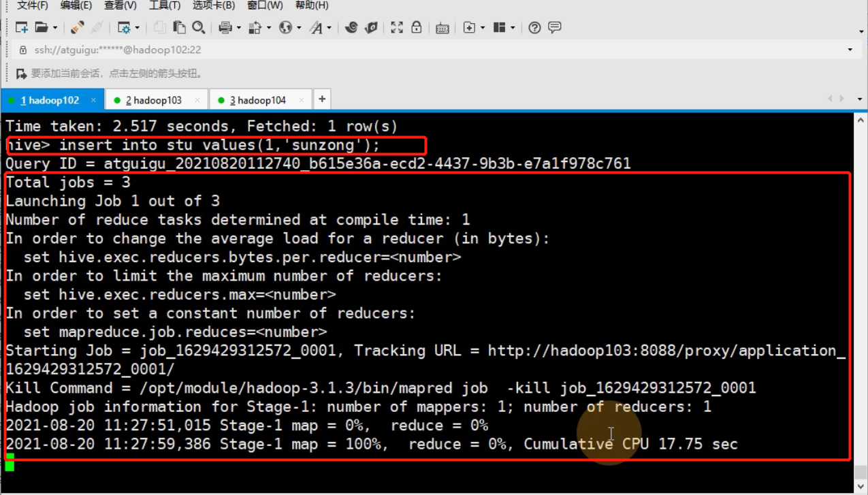Close the hadoop103 tab
The width and height of the screenshot is (868, 495).
(x=197, y=100)
